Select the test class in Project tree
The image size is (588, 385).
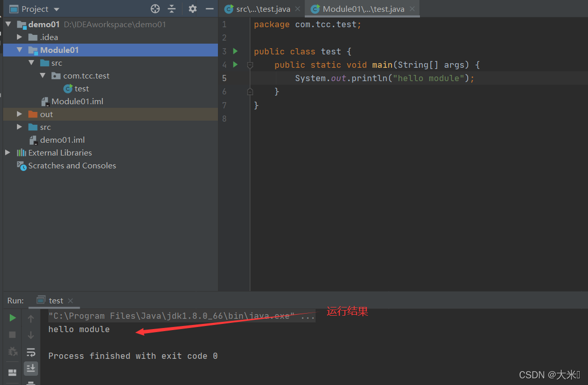(x=81, y=89)
